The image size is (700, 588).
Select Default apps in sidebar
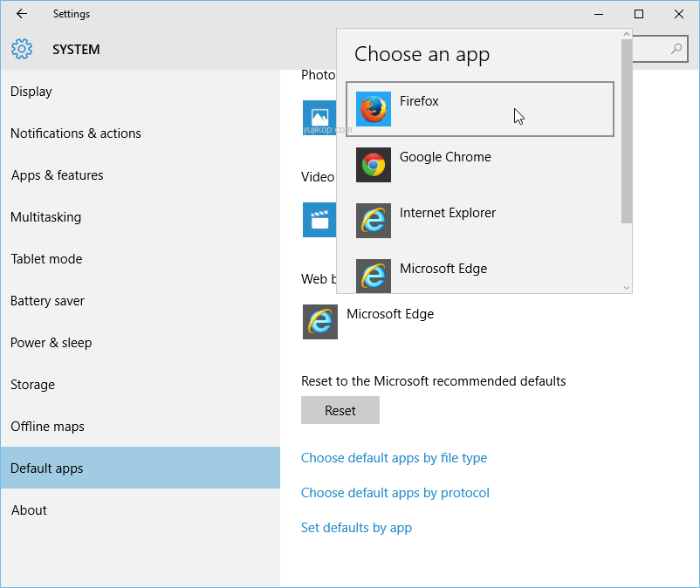(141, 468)
